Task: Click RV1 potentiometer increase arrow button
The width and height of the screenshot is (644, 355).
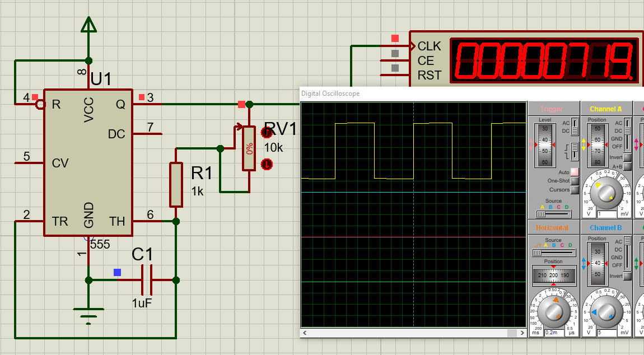Action: [267, 133]
